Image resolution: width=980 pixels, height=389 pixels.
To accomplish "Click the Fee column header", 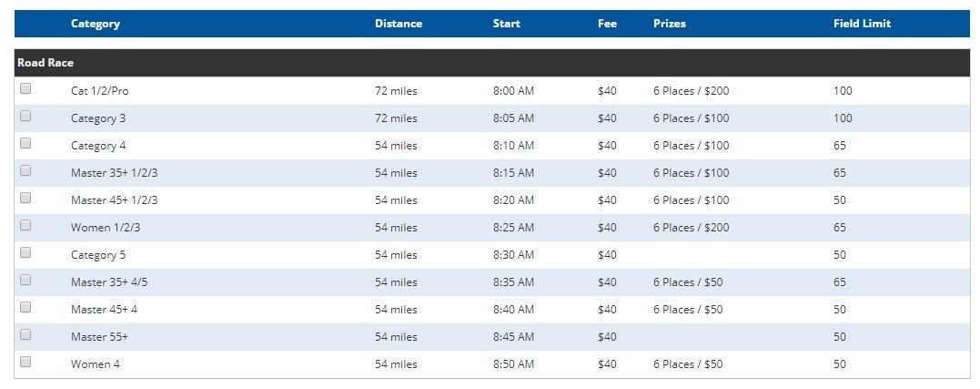I will tap(607, 24).
